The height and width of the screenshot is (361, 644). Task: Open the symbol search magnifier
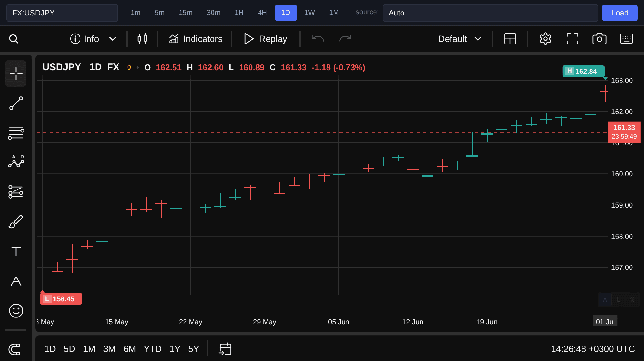tap(14, 39)
